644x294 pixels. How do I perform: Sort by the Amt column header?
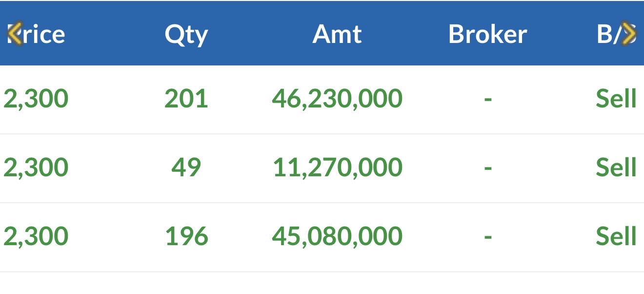[337, 34]
